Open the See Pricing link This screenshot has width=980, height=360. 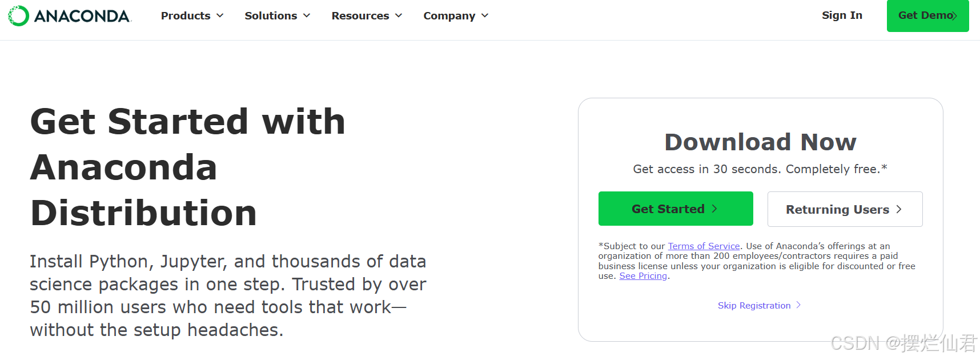pos(643,276)
